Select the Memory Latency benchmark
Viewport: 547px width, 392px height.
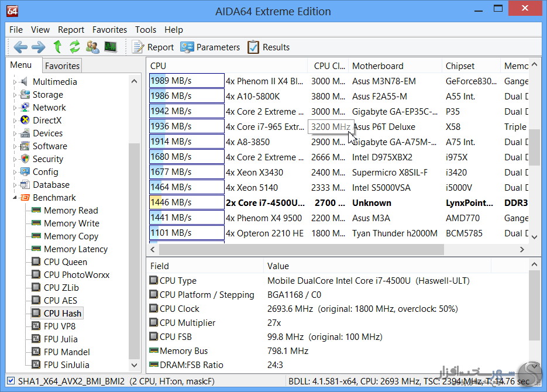(75, 249)
